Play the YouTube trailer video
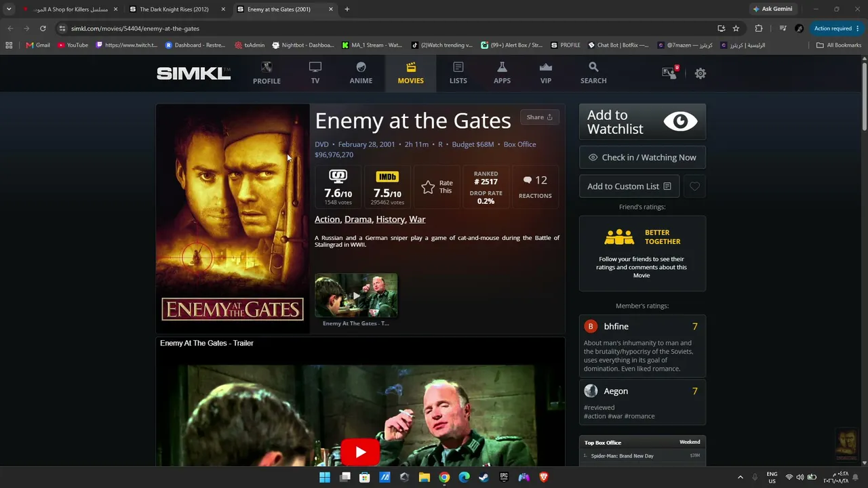868x488 pixels. point(359,452)
